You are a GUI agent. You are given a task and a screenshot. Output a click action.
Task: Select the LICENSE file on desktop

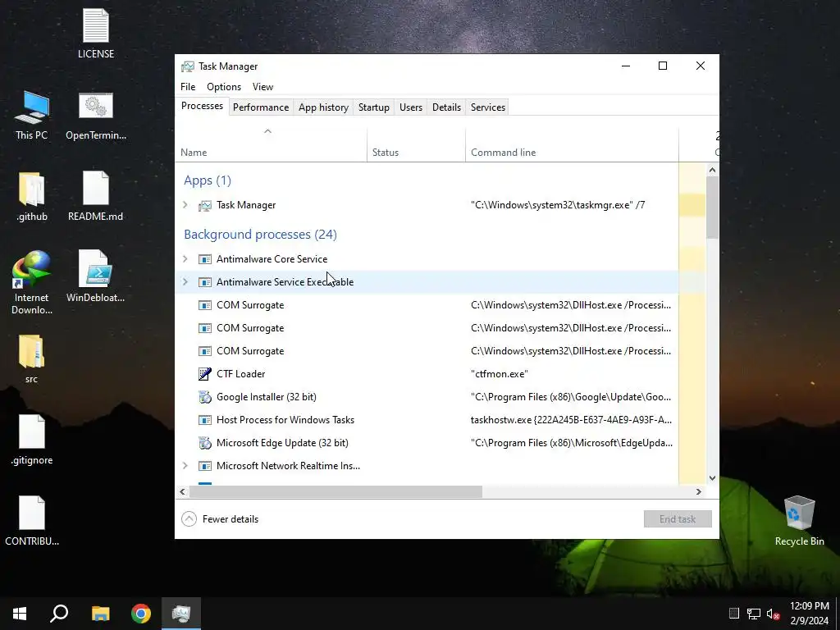96,34
